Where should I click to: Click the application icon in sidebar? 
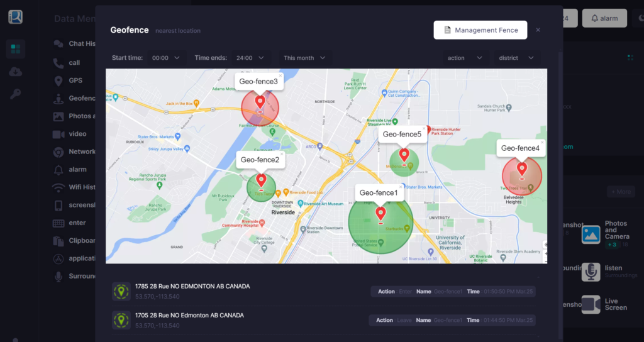point(58,258)
